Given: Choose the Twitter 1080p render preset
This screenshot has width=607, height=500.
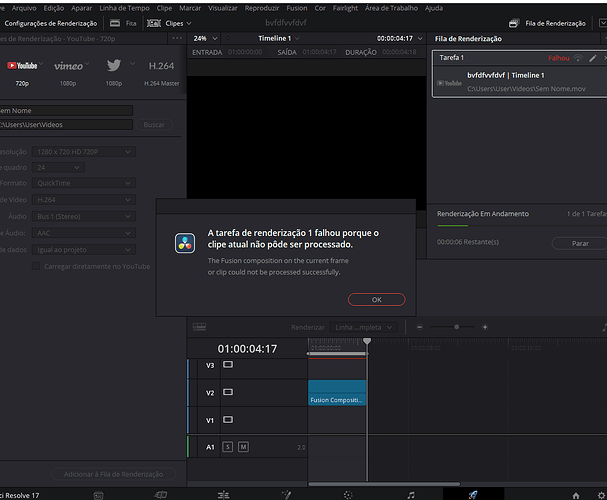Looking at the screenshot, I should click(114, 72).
